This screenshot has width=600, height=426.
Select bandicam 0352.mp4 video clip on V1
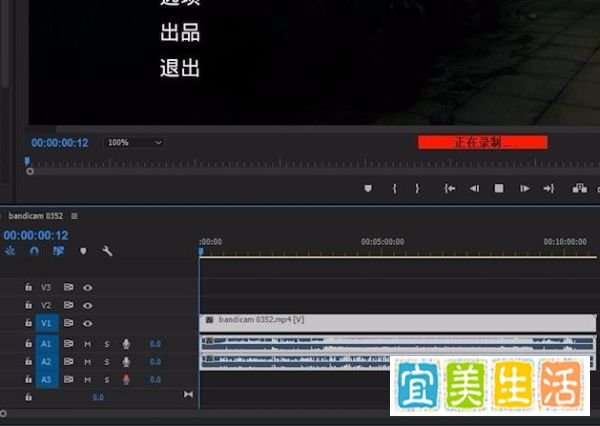[x=398, y=323]
